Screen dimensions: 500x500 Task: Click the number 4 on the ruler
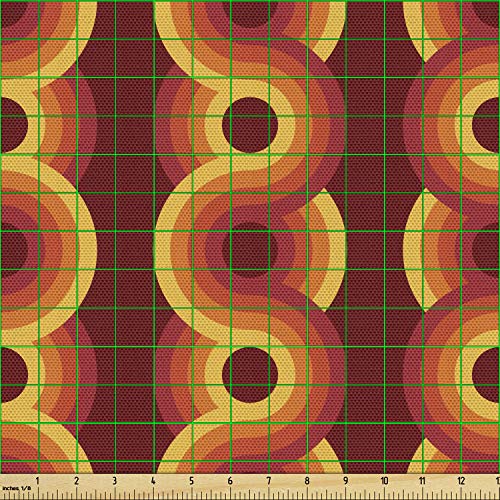tap(153, 481)
